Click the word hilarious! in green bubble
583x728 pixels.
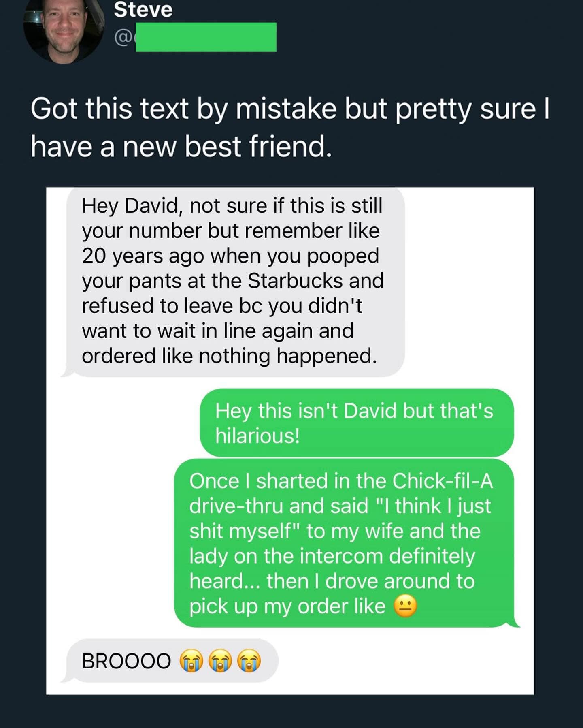[x=257, y=436]
